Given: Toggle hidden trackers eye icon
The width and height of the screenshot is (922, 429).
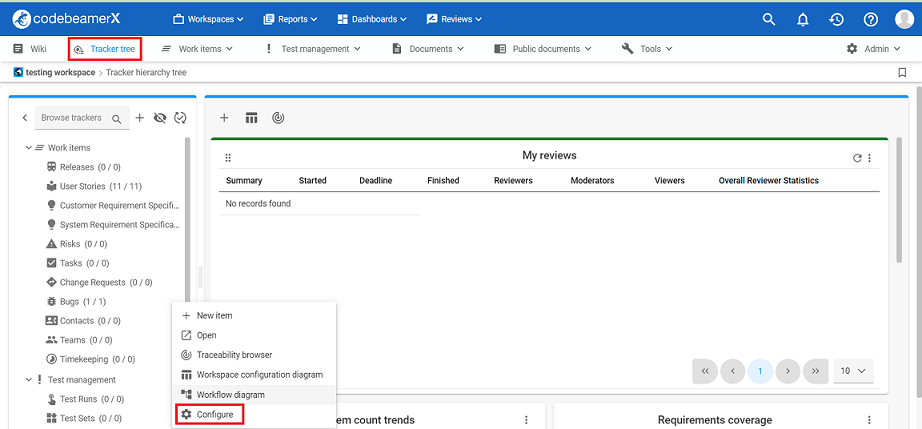Looking at the screenshot, I should (159, 118).
